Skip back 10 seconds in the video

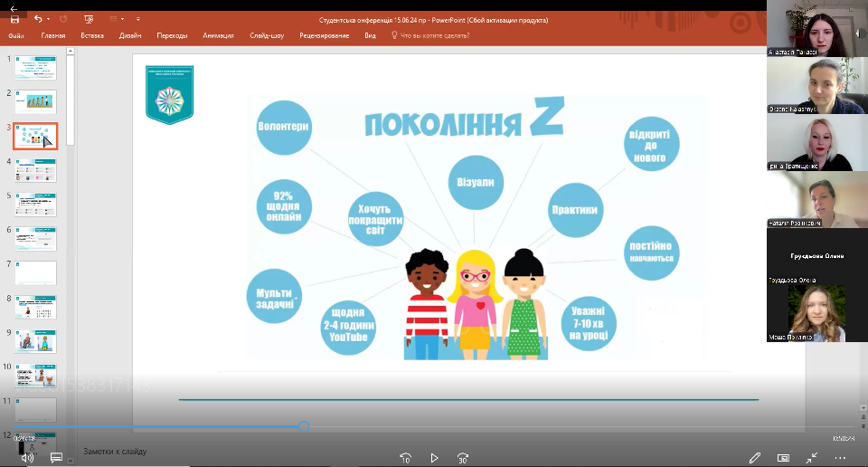(405, 458)
